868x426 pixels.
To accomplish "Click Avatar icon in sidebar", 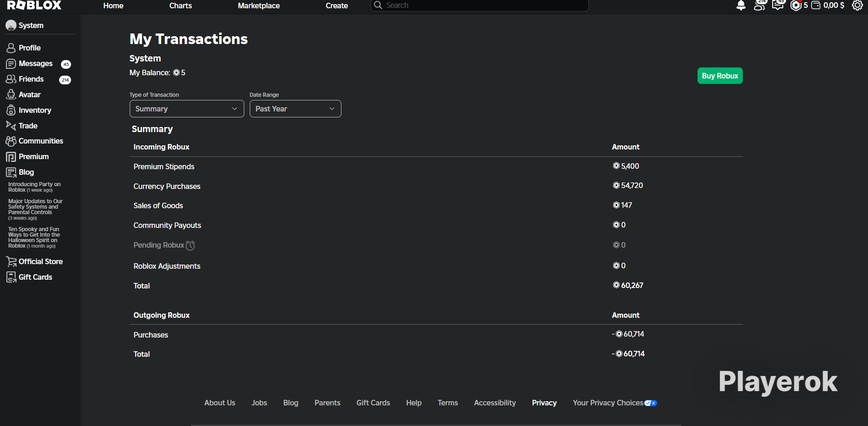I will [11, 94].
